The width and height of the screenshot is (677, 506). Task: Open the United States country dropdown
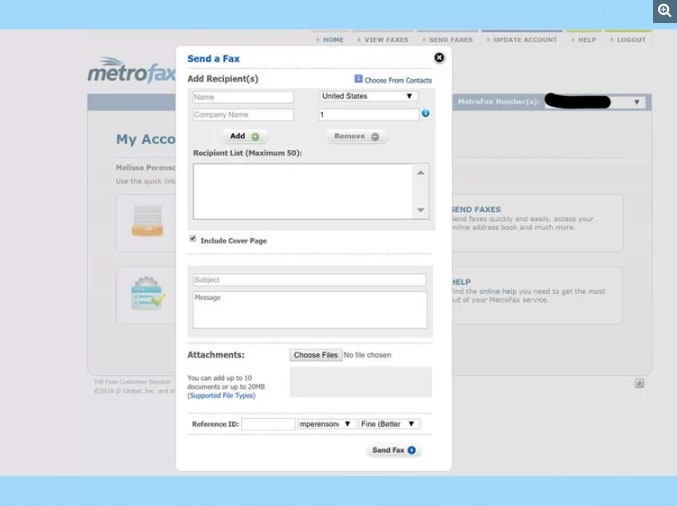pyautogui.click(x=368, y=96)
